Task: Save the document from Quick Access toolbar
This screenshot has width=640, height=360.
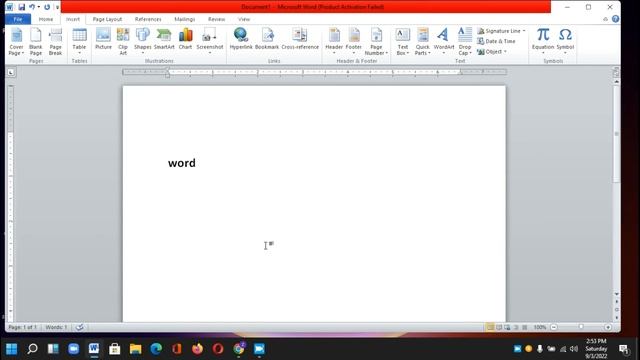Action: click(22, 7)
